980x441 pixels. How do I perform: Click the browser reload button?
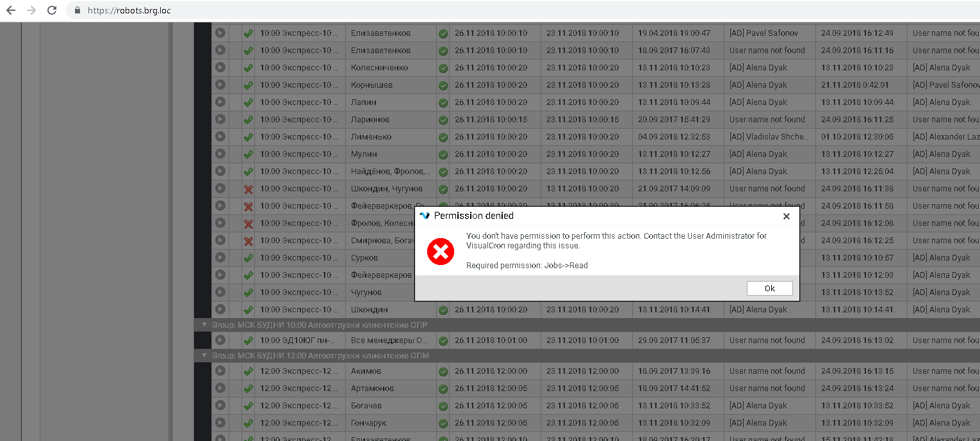point(52,10)
